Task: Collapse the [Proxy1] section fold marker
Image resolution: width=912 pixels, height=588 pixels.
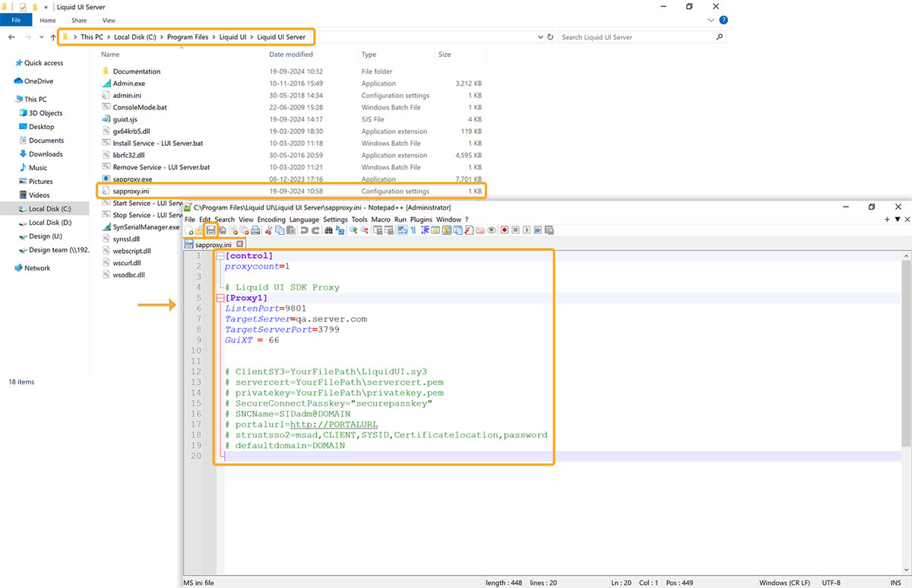Action: (221, 298)
